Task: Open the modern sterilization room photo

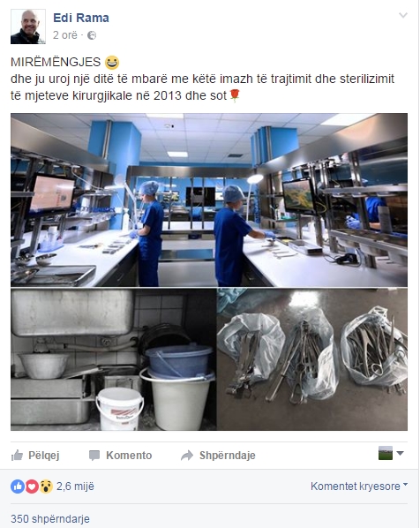Action: coord(209,200)
